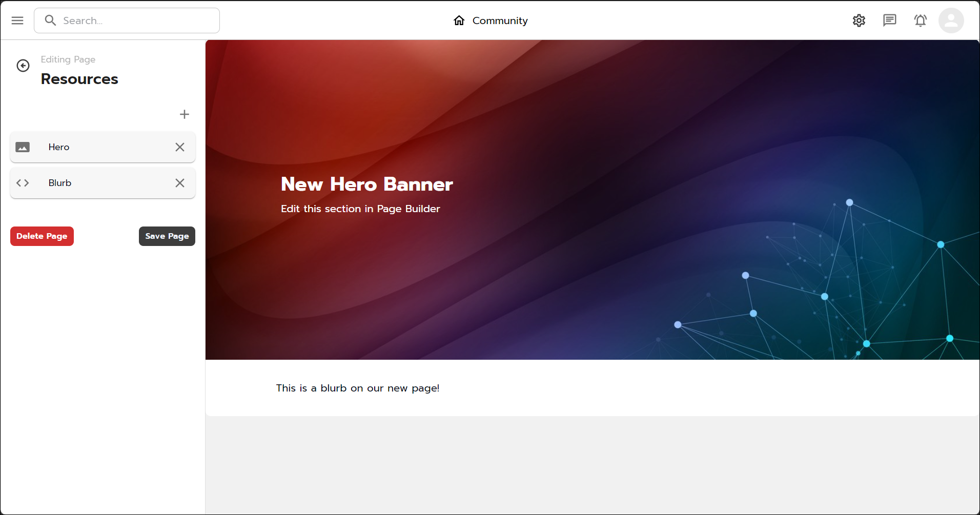Click the Hero block's image icon

pyautogui.click(x=23, y=147)
